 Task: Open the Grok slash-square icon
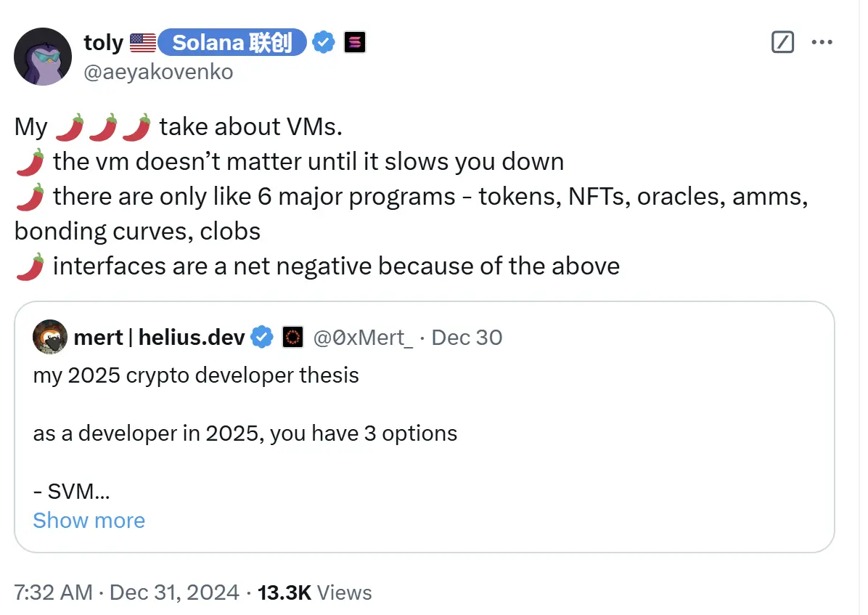tap(782, 42)
